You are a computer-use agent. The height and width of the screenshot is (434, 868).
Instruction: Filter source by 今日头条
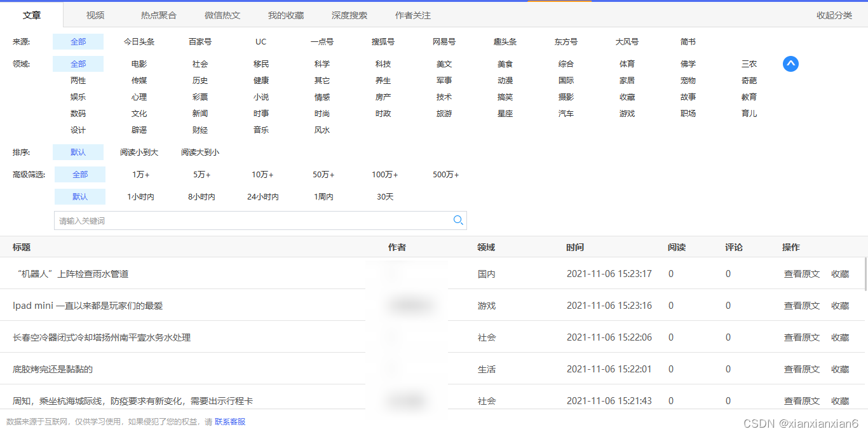point(139,42)
